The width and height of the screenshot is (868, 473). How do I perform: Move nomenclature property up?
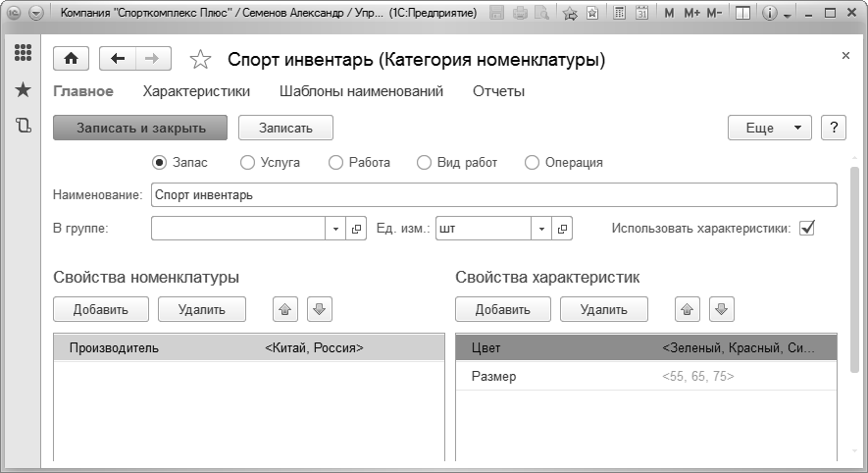coord(285,309)
